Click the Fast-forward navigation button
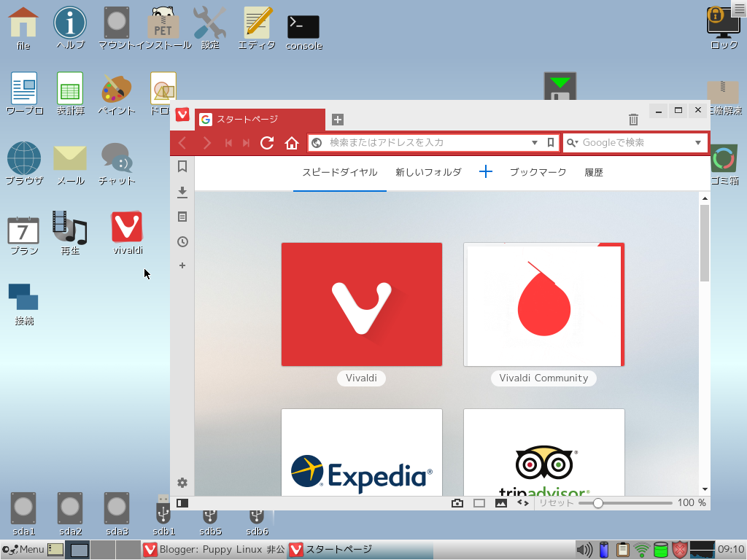The height and width of the screenshot is (560, 747). click(x=246, y=143)
